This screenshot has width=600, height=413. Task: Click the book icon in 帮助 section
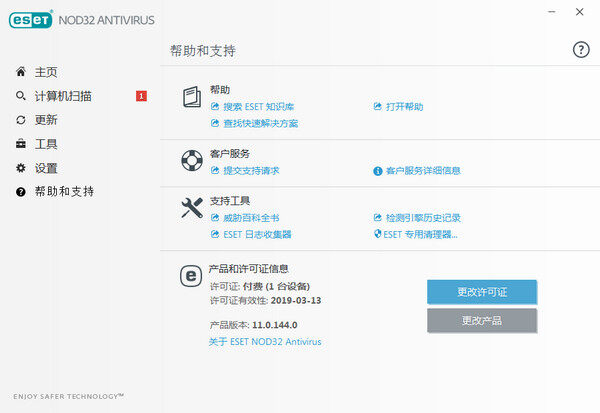(x=192, y=97)
